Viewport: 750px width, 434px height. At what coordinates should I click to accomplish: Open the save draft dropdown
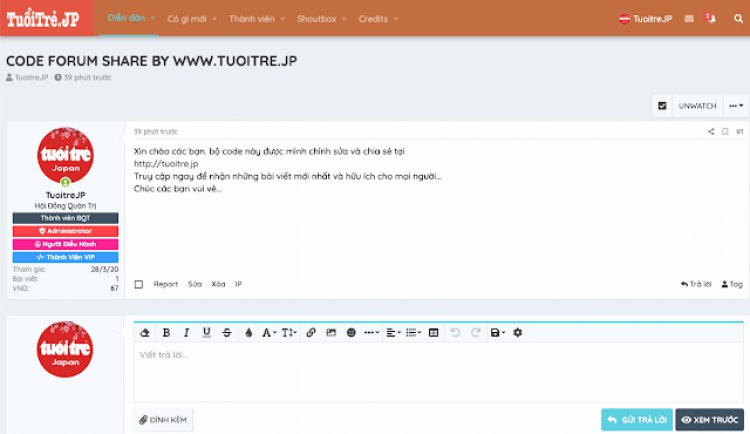pyautogui.click(x=497, y=333)
